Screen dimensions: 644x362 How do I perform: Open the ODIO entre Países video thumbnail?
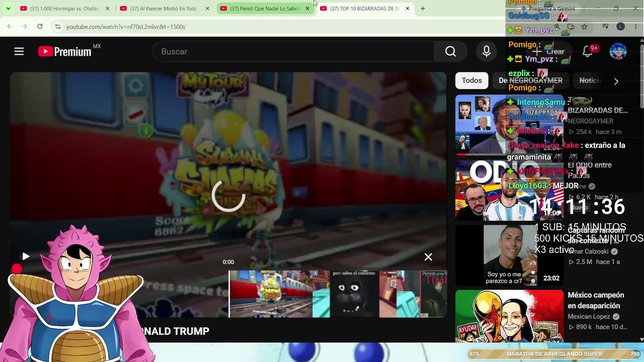(x=509, y=190)
